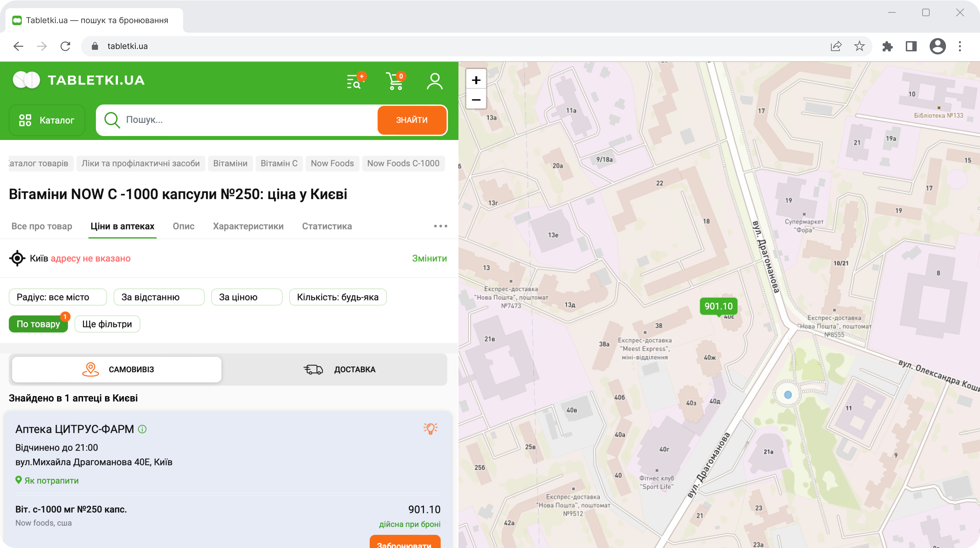The image size is (980, 548).
Task: Click the padlock site info icon
Action: (95, 46)
